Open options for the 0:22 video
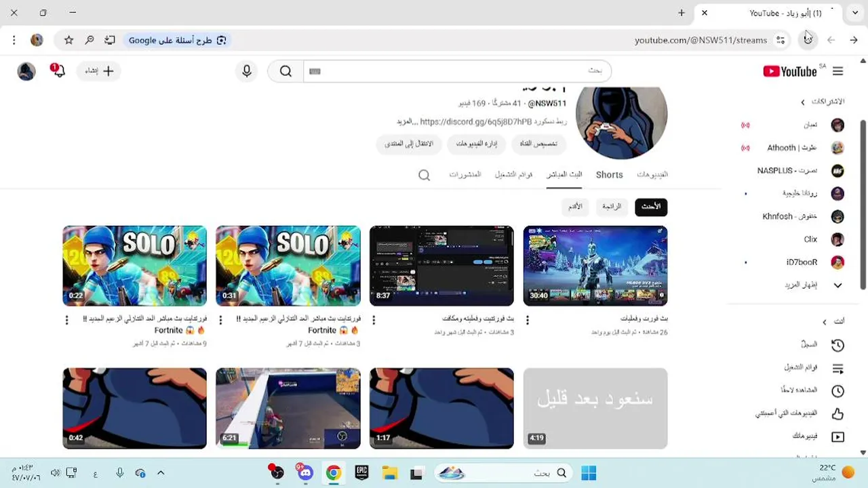This screenshot has height=488, width=868. [66, 320]
